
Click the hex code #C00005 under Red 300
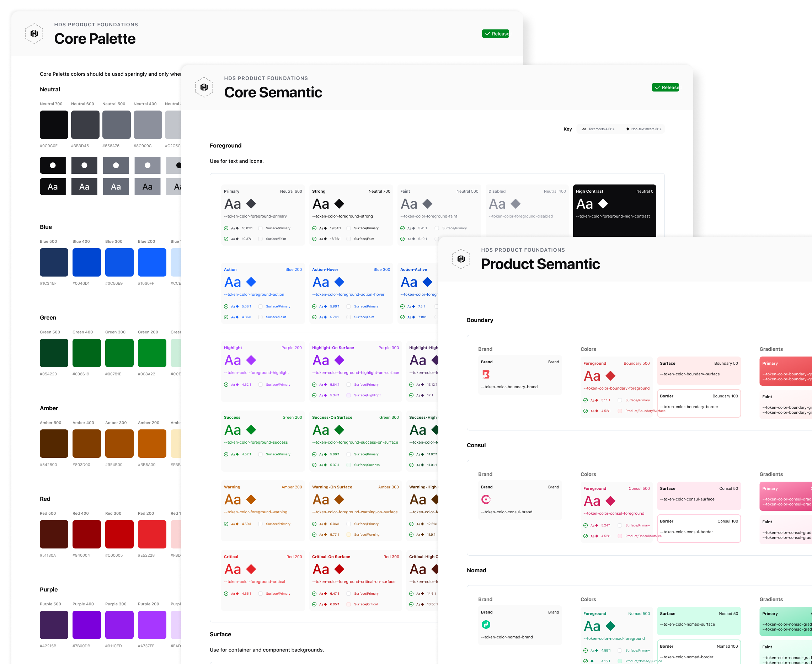click(x=114, y=555)
